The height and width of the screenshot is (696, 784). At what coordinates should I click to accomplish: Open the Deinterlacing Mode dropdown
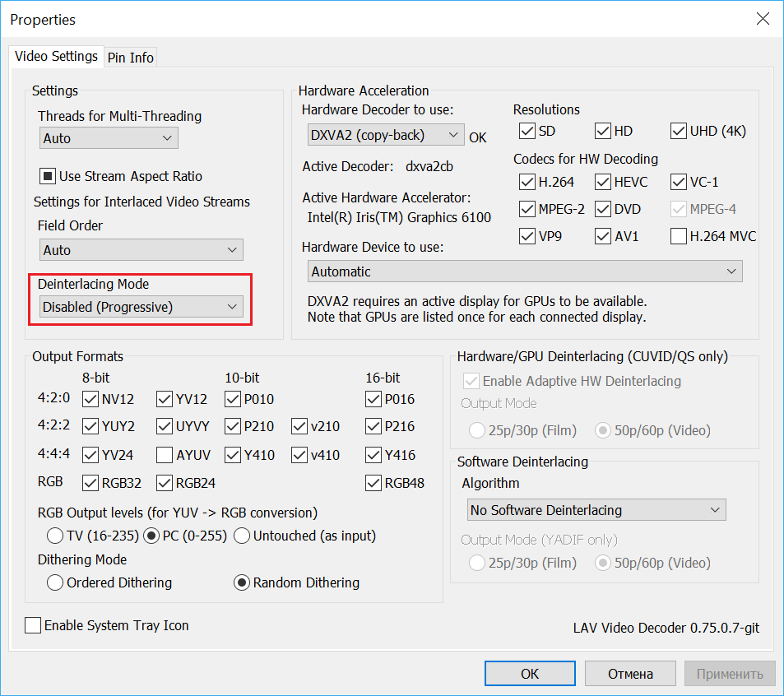pos(141,307)
